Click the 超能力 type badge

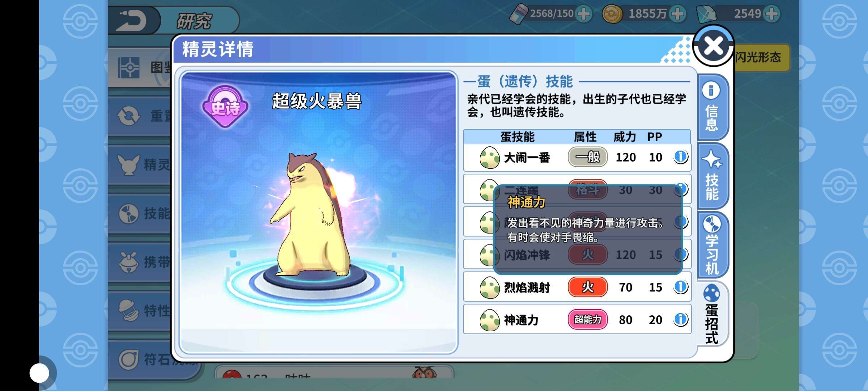pyautogui.click(x=588, y=319)
